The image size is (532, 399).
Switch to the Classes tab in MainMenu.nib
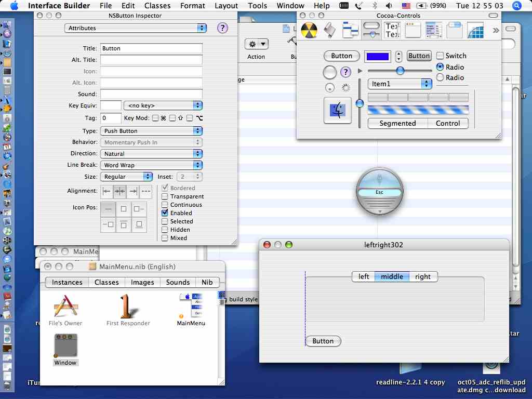click(107, 282)
